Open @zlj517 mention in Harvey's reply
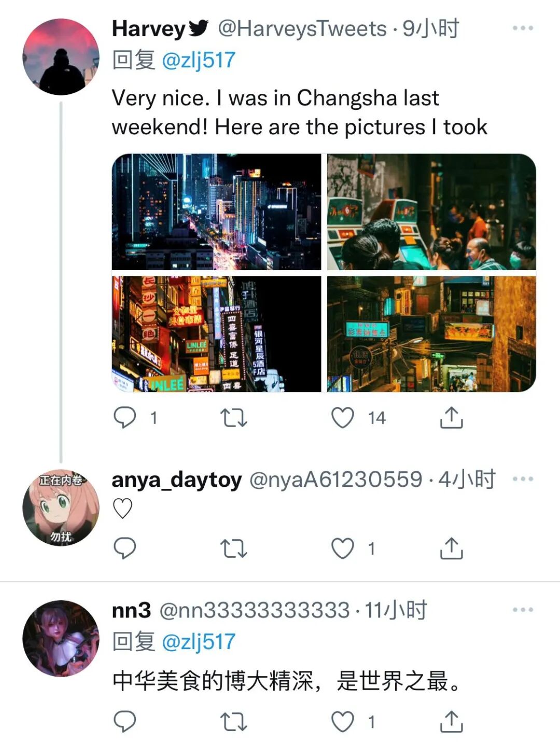 (x=199, y=61)
